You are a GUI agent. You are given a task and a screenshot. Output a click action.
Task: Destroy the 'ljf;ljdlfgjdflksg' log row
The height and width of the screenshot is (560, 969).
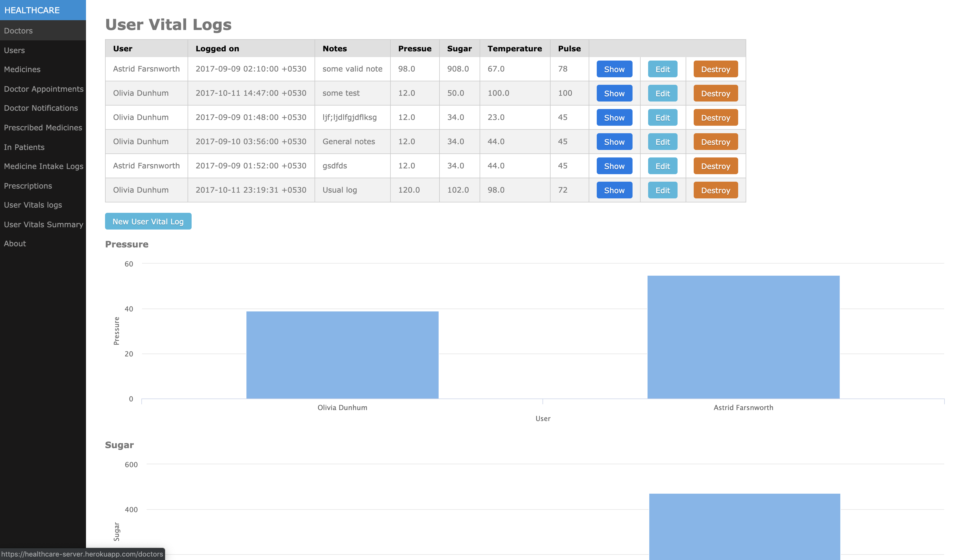pyautogui.click(x=715, y=118)
